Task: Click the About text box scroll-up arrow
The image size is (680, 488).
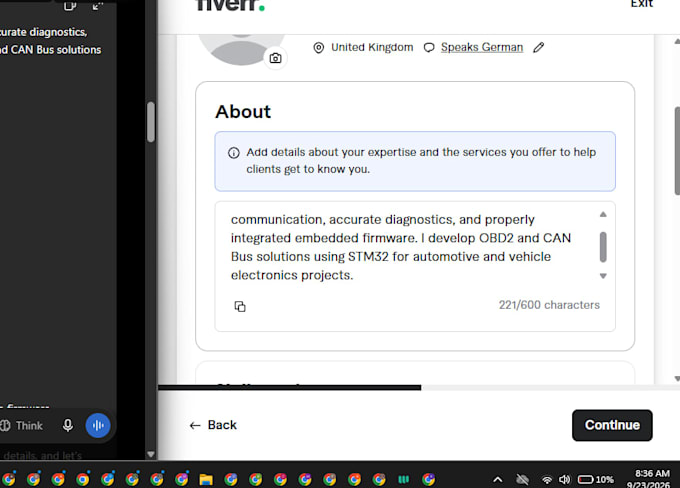Action: coord(603,214)
